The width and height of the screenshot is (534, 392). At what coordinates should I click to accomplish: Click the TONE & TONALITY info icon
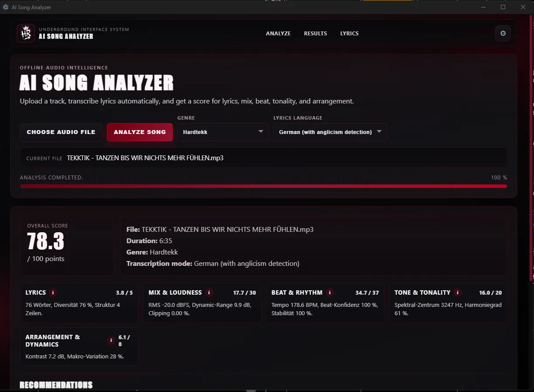(x=457, y=292)
